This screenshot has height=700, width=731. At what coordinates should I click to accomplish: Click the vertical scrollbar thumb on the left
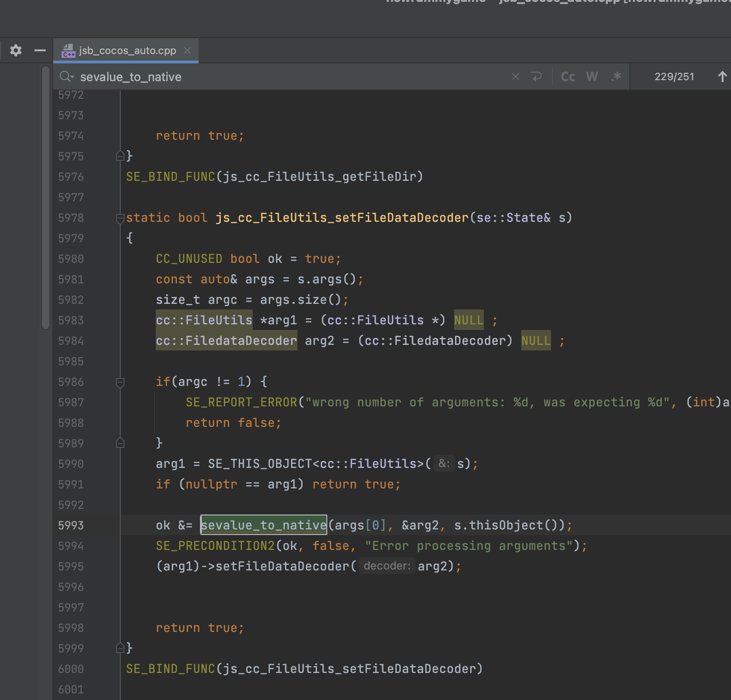coord(45,198)
